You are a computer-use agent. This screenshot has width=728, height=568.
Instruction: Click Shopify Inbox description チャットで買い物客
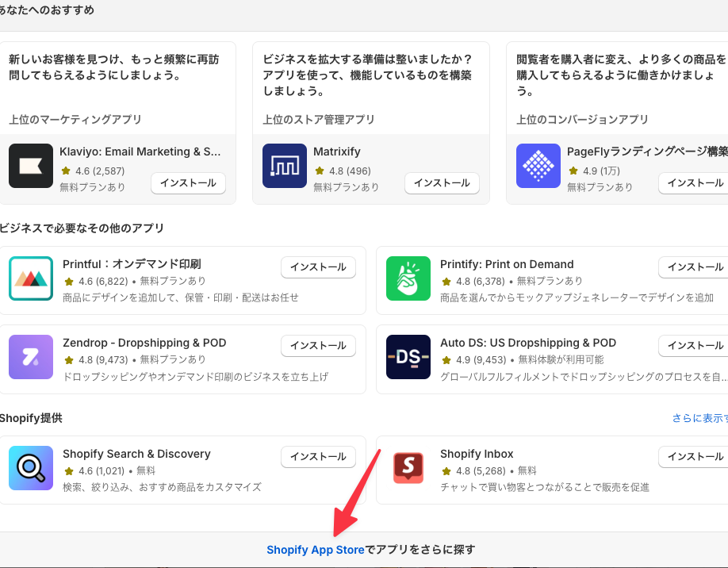click(545, 487)
